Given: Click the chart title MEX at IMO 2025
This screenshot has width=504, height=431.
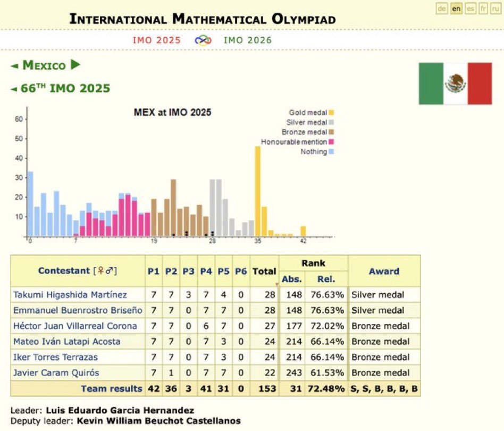Looking at the screenshot, I should tap(172, 112).
